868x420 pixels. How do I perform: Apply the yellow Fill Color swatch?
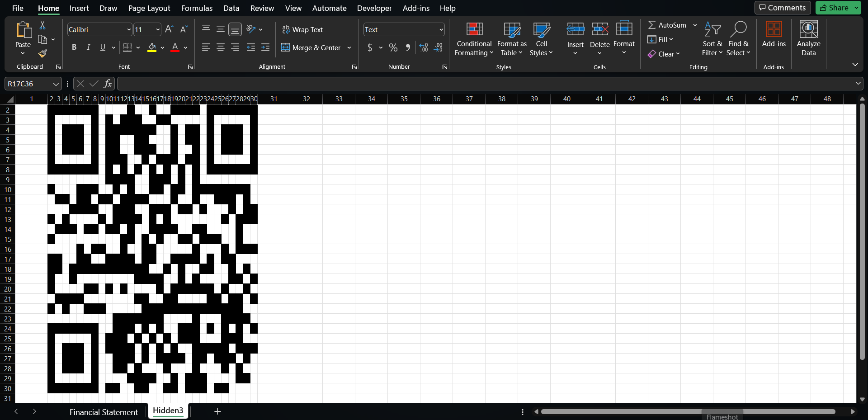152,47
